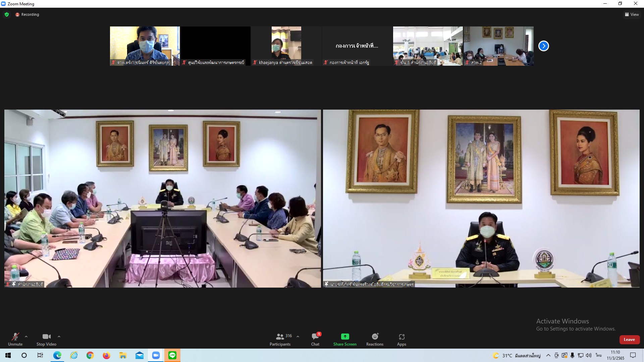The width and height of the screenshot is (644, 362).
Task: Open the Participants panel
Action: [x=280, y=339]
